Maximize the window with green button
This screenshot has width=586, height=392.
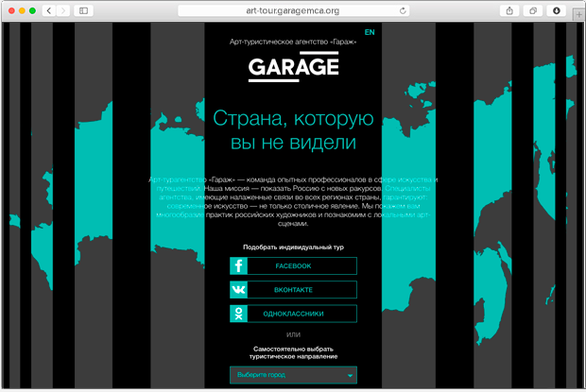(x=32, y=10)
